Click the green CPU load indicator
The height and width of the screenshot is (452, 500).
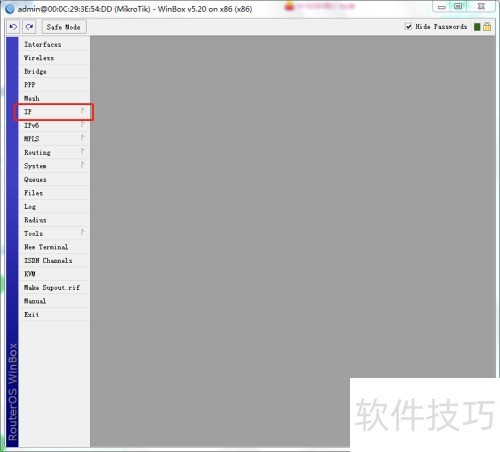click(477, 27)
